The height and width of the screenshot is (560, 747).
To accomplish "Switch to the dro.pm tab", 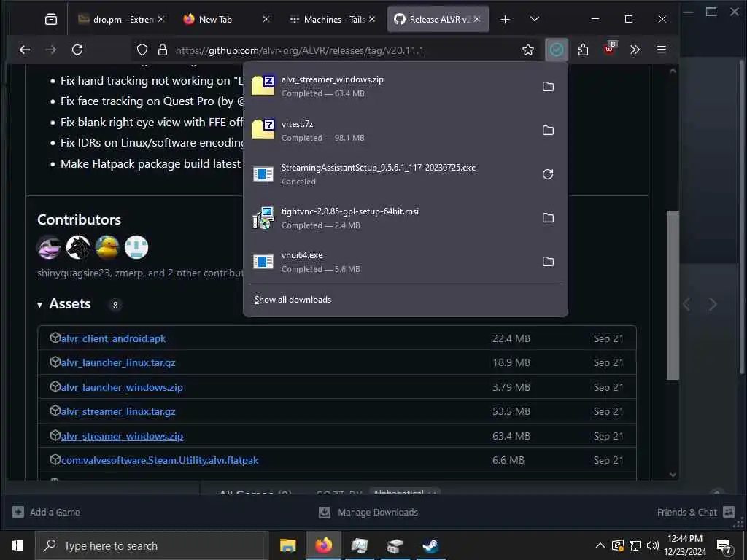I will click(122, 20).
